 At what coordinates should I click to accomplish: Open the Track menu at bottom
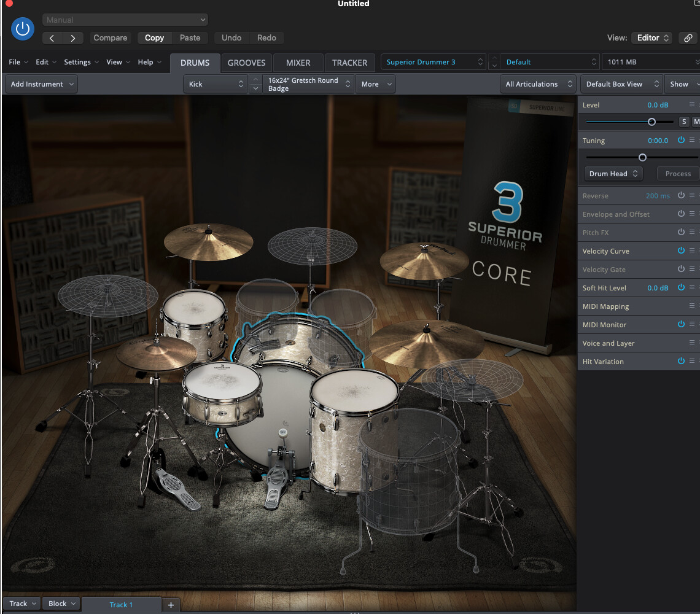pyautogui.click(x=22, y=604)
